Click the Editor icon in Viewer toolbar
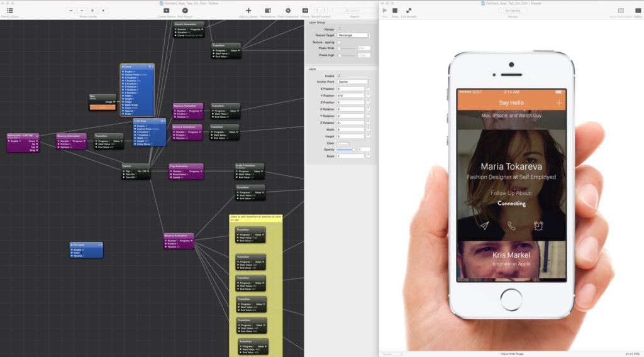Screen dimensions: 644x357 point(638,11)
